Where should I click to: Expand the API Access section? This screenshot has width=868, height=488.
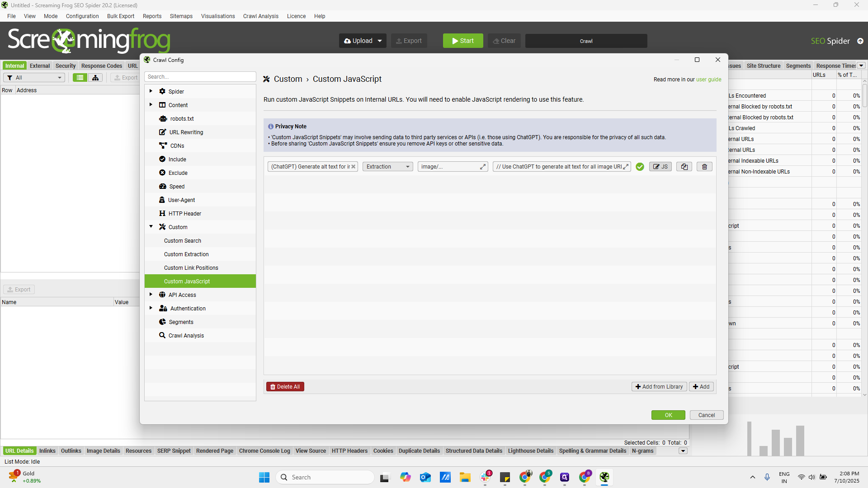coord(151,294)
